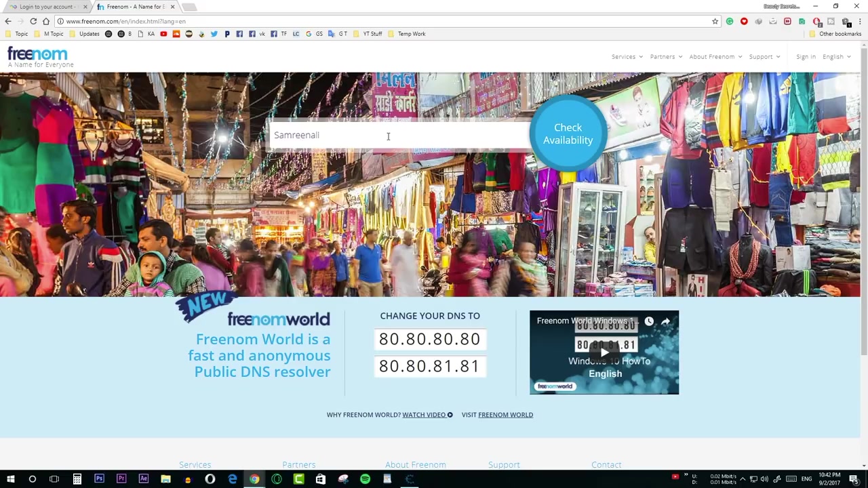Click WATCH VIDEO link
This screenshot has height=488, width=868.
point(427,415)
